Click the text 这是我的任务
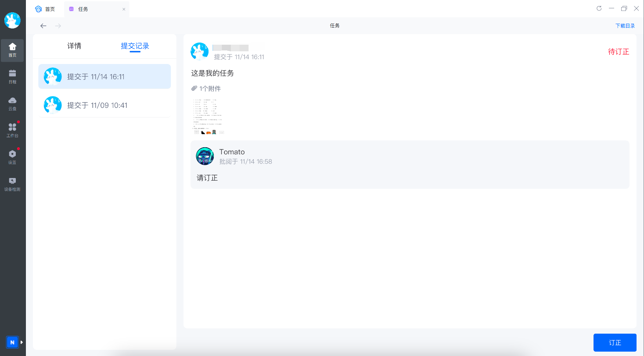Screen dimensions: 644x356 (x=212, y=73)
